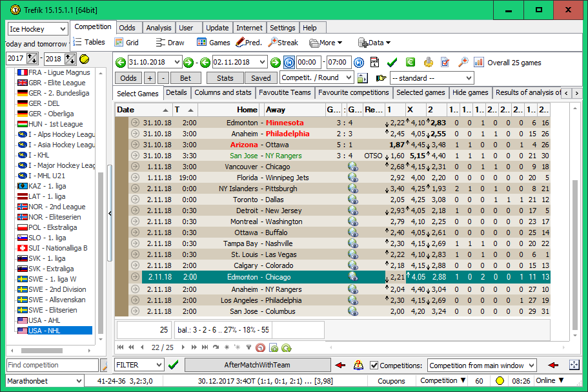Open the Ice Hockey sport dropdown
Viewport: 588px width, 392px height.
37,28
